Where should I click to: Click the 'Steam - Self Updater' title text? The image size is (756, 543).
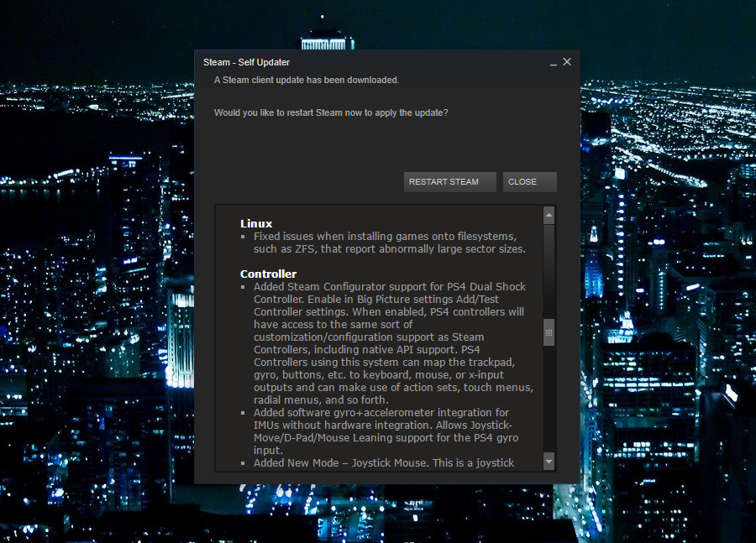(x=246, y=62)
